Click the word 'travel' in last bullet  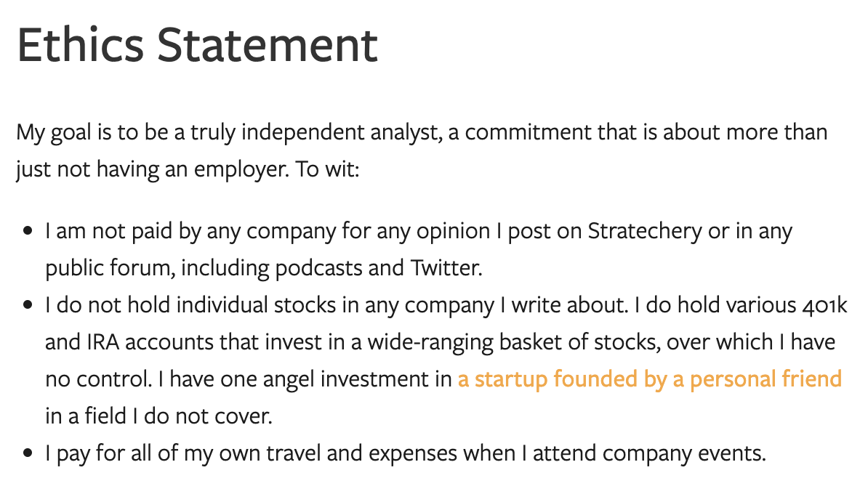click(x=294, y=453)
